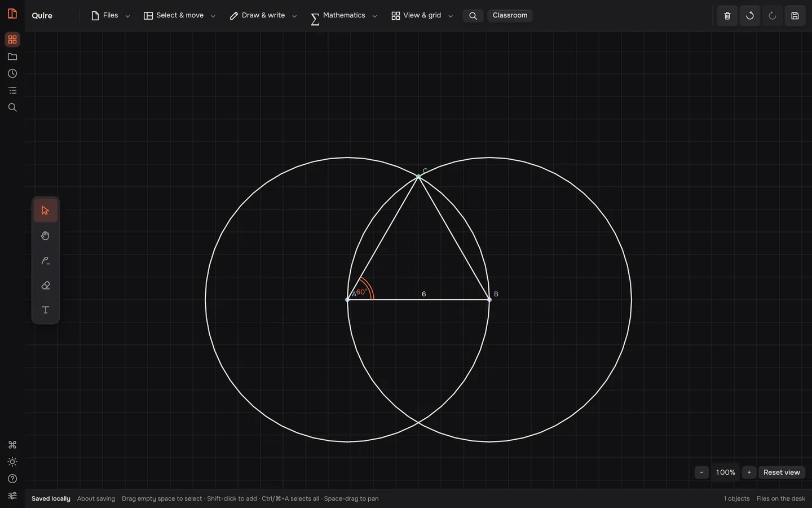The width and height of the screenshot is (812, 508).
Task: Open settings with the sliders icon
Action: click(x=12, y=496)
